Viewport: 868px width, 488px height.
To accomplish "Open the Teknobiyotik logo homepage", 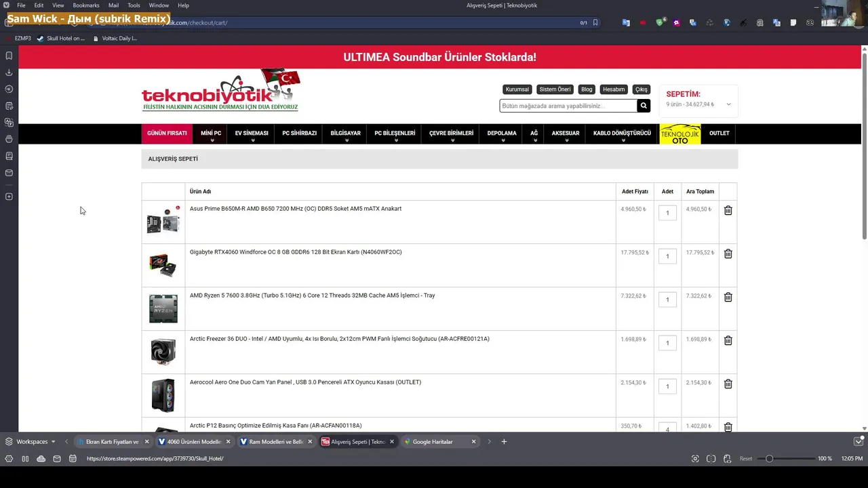I will pos(221,89).
